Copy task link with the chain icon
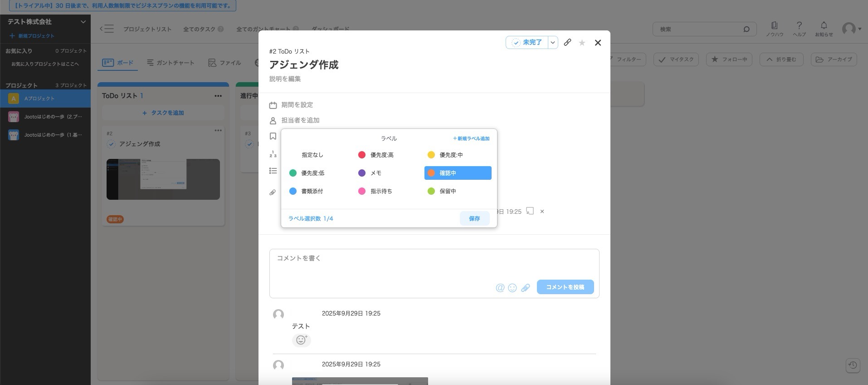The height and width of the screenshot is (385, 868). click(x=567, y=42)
